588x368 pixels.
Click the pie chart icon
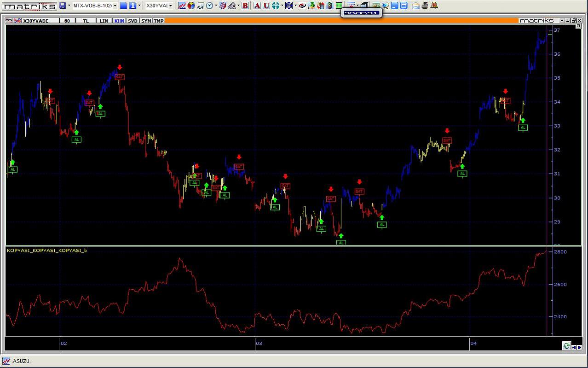click(x=191, y=6)
